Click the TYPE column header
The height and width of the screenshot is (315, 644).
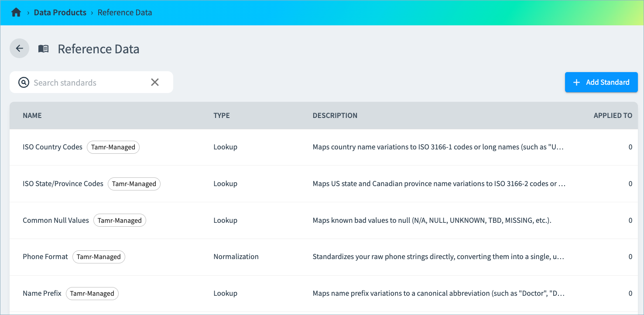coord(222,116)
